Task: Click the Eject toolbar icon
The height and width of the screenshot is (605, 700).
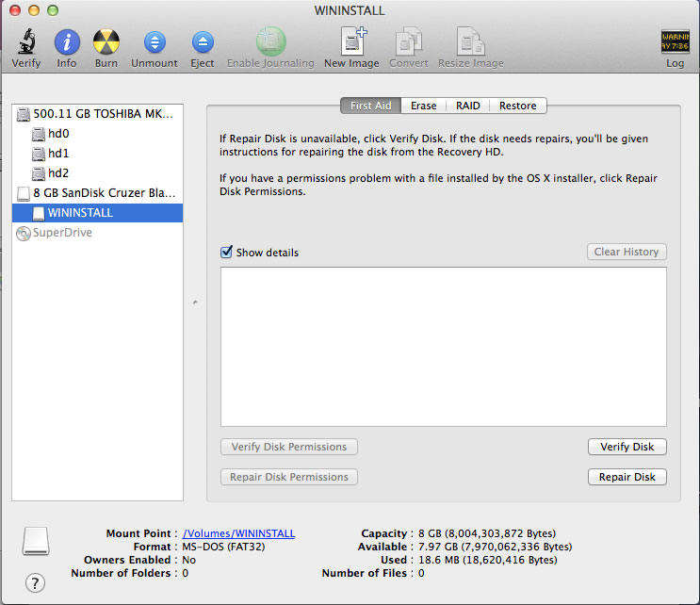Action: tap(203, 42)
